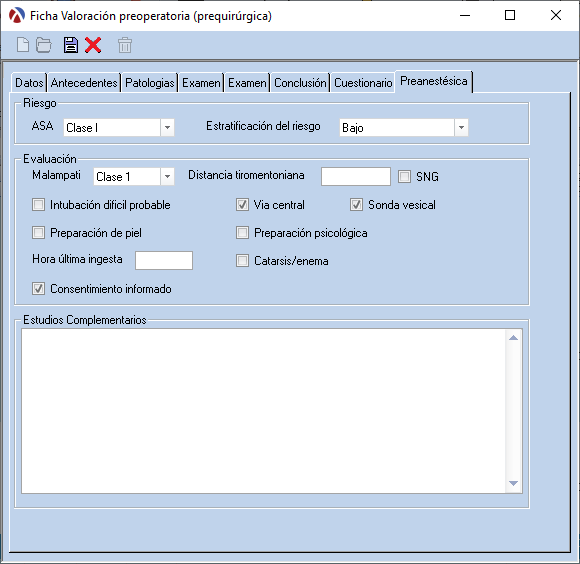Click the trash can delete icon
580x564 pixels.
click(125, 45)
